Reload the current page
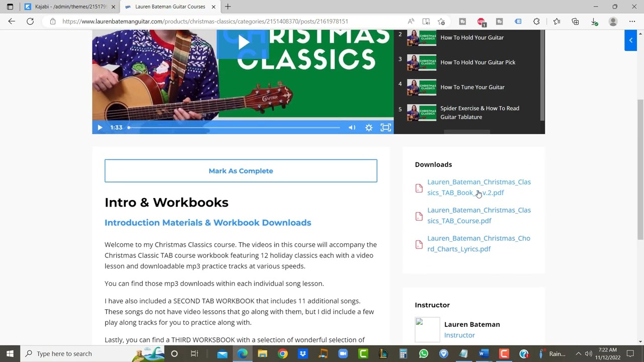 (30, 21)
